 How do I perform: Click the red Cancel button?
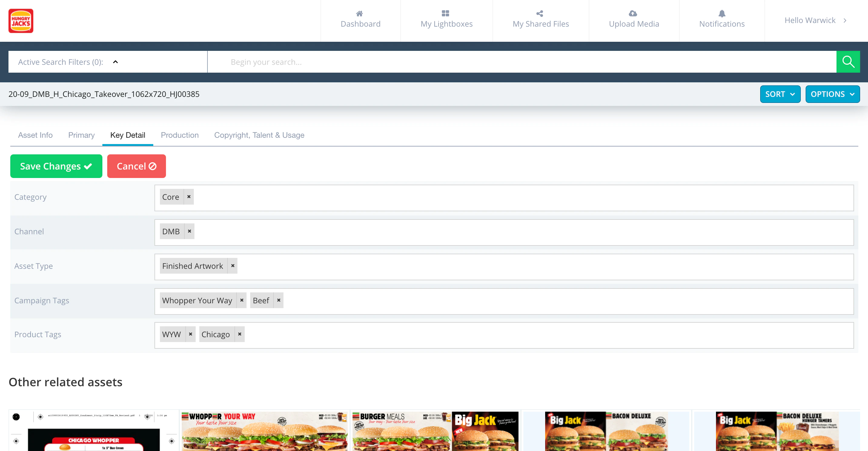[x=137, y=166]
